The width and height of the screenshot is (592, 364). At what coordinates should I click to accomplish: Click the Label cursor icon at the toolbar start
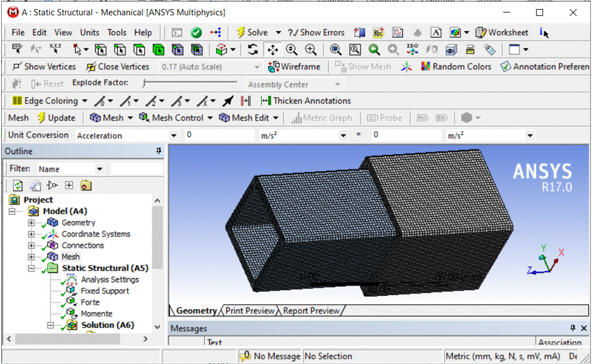[x=17, y=49]
